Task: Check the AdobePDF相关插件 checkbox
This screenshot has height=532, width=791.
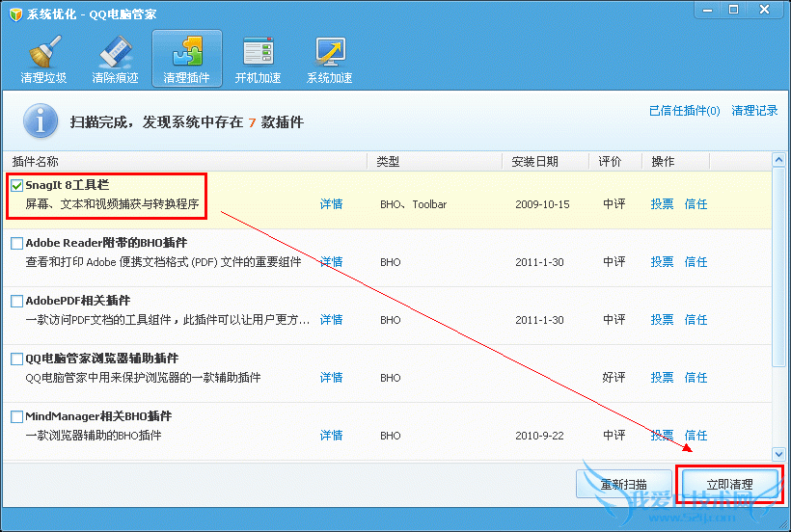Action: 16,302
